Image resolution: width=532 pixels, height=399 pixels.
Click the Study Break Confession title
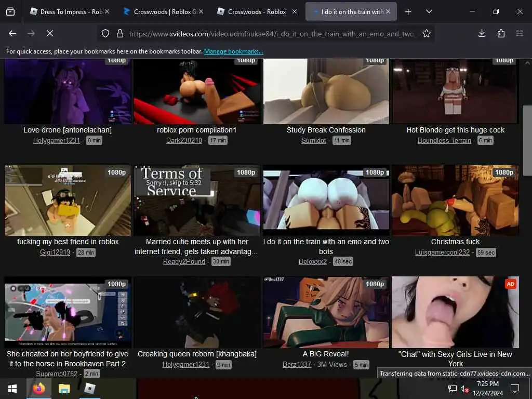(x=326, y=130)
